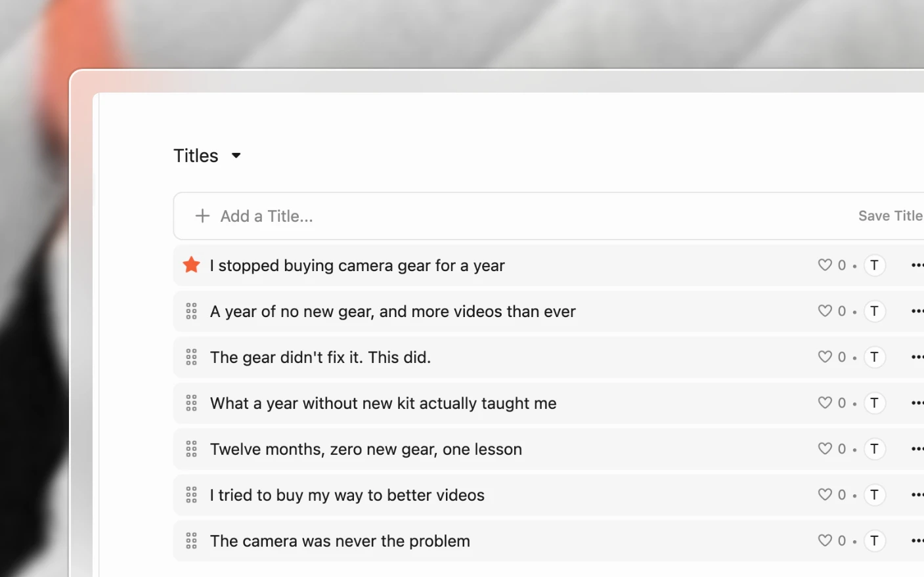Viewport: 924px width, 577px height.
Task: Open more options for "I stopped buying camera gear"
Action: 917,265
